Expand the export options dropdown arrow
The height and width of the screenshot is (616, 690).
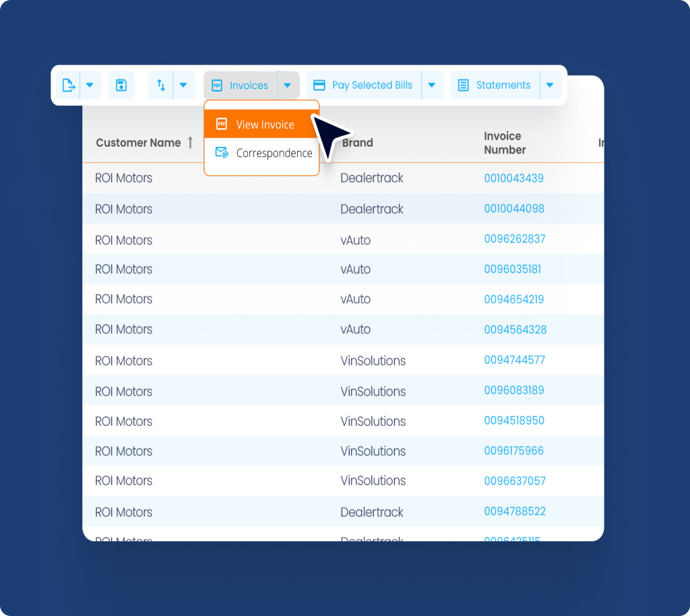[x=90, y=86]
